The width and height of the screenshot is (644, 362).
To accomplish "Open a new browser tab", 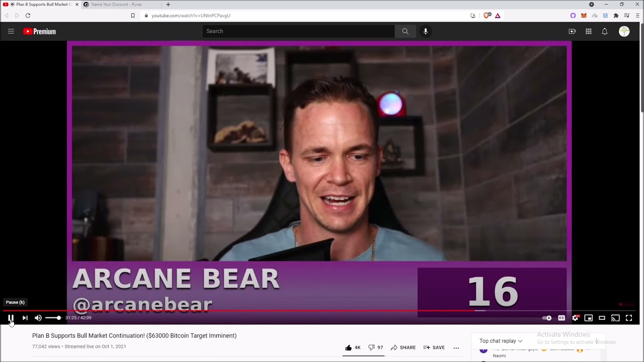I will point(168,5).
